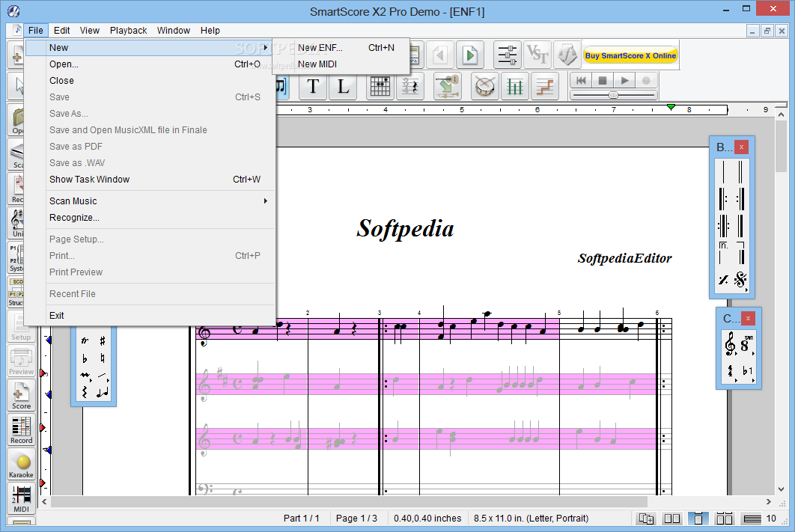This screenshot has height=532, width=795.
Task: Open the View menu
Action: coord(90,31)
